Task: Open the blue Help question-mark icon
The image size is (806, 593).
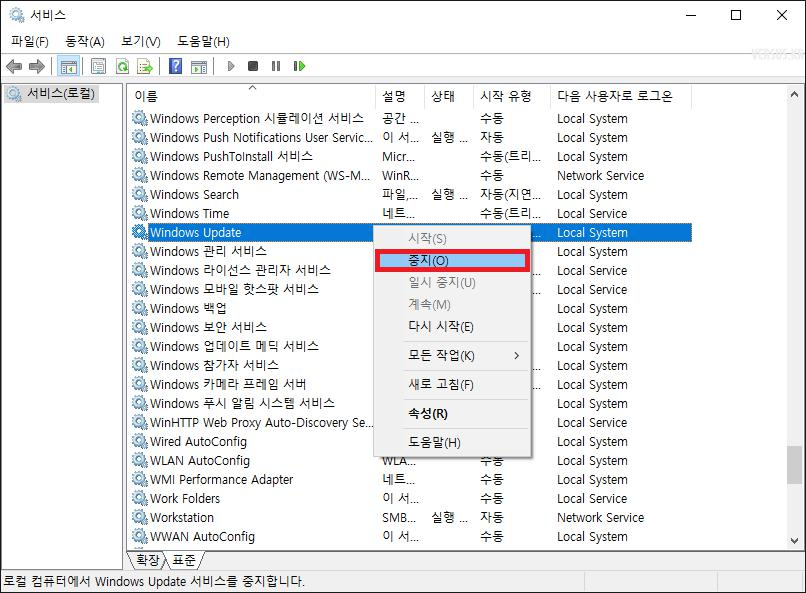Action: [175, 66]
